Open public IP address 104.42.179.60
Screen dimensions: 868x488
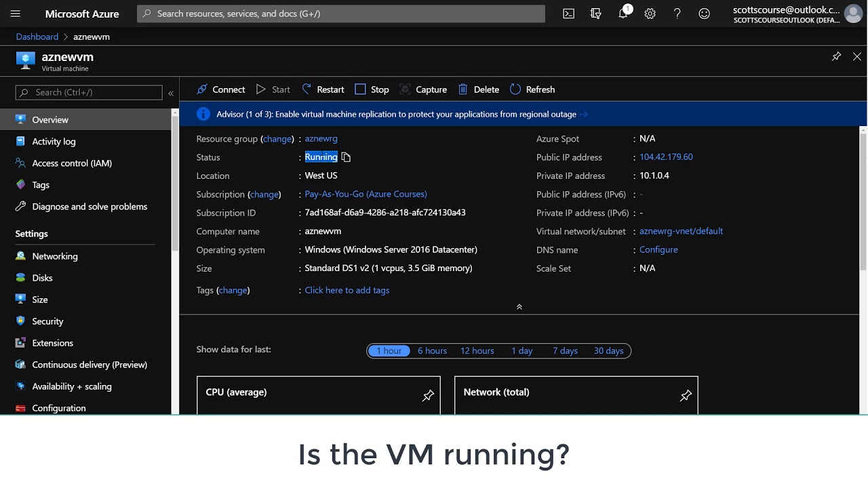click(x=666, y=157)
